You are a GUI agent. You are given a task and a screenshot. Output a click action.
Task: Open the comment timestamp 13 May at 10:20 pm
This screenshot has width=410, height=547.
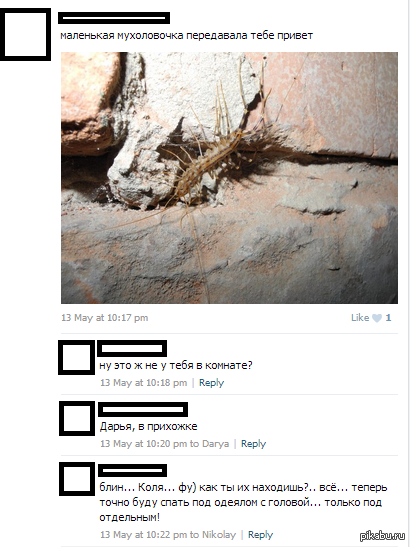coord(144,444)
